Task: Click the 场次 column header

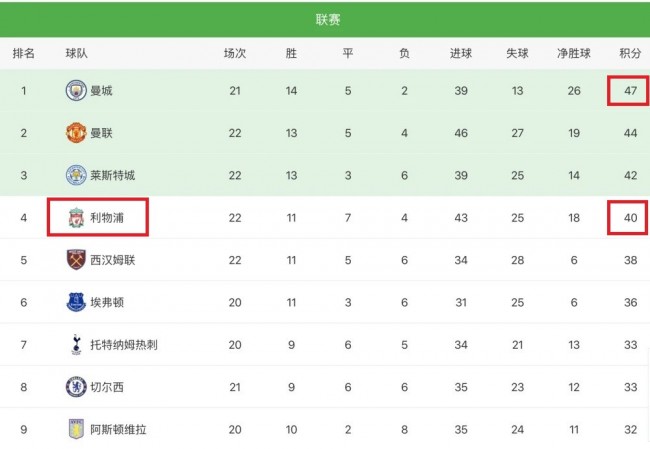Action: [235, 53]
